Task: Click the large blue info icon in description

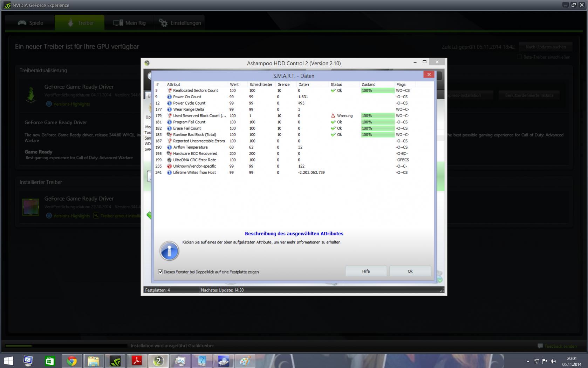Action: click(x=169, y=251)
